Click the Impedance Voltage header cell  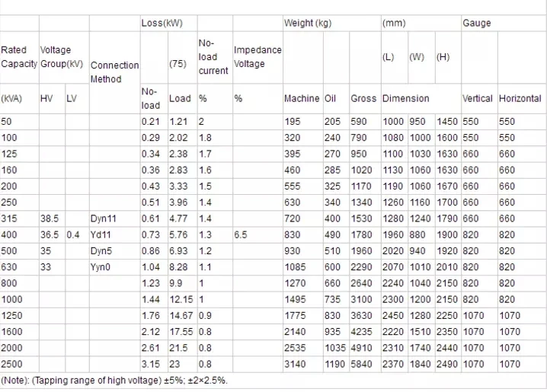[258, 57]
